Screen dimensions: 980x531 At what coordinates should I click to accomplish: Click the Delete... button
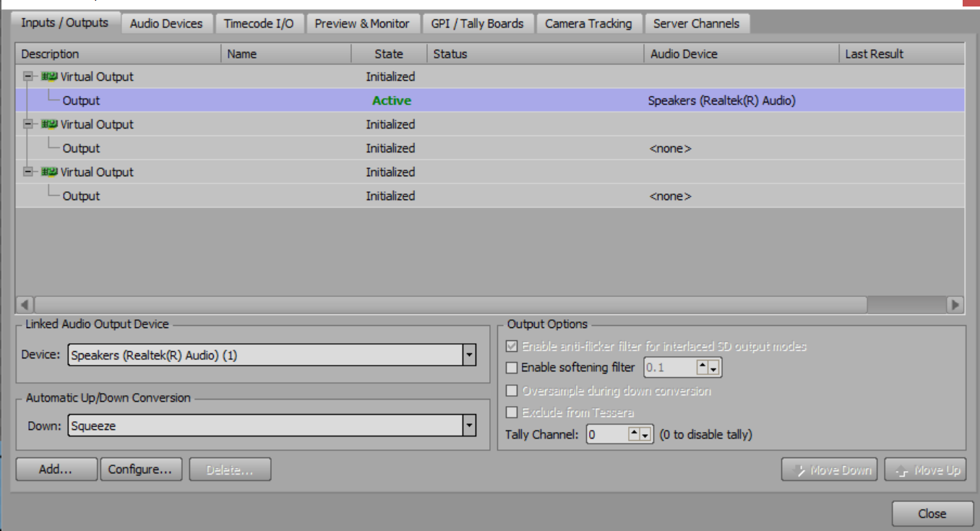click(230, 470)
